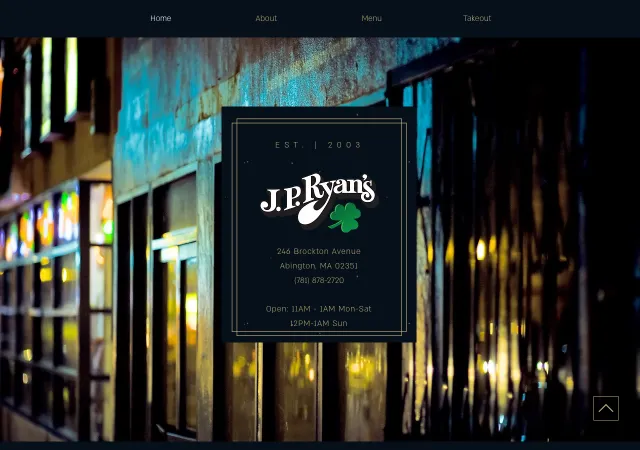
Task: Click the back-to-top arrow button
Action: click(606, 408)
